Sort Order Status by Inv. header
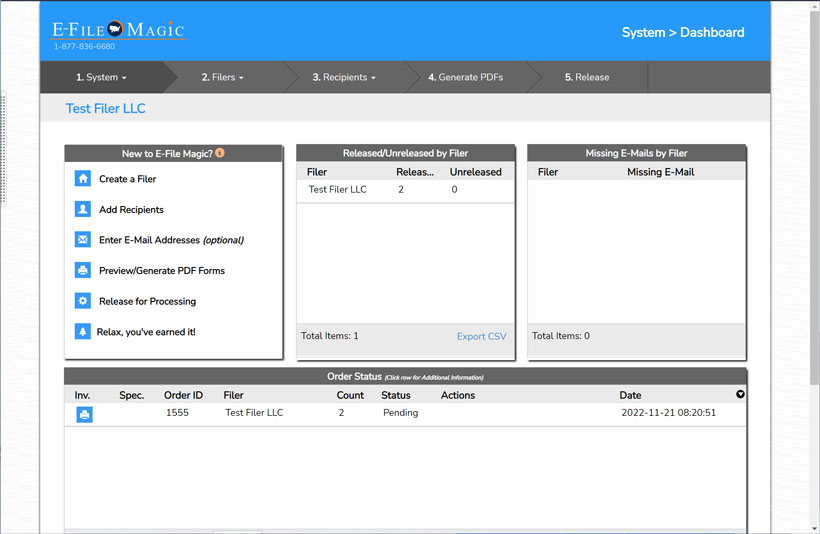This screenshot has height=534, width=820. (82, 395)
